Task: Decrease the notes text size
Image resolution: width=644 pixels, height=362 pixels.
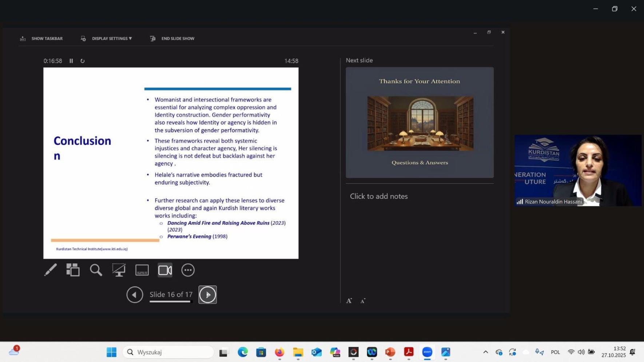Action: tap(363, 301)
